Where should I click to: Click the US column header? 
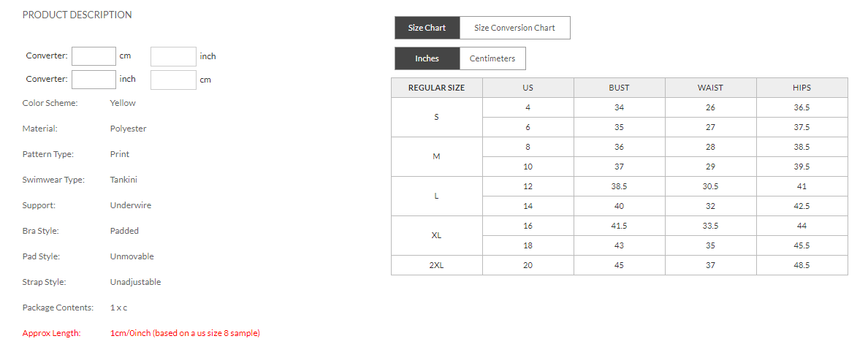pos(528,88)
